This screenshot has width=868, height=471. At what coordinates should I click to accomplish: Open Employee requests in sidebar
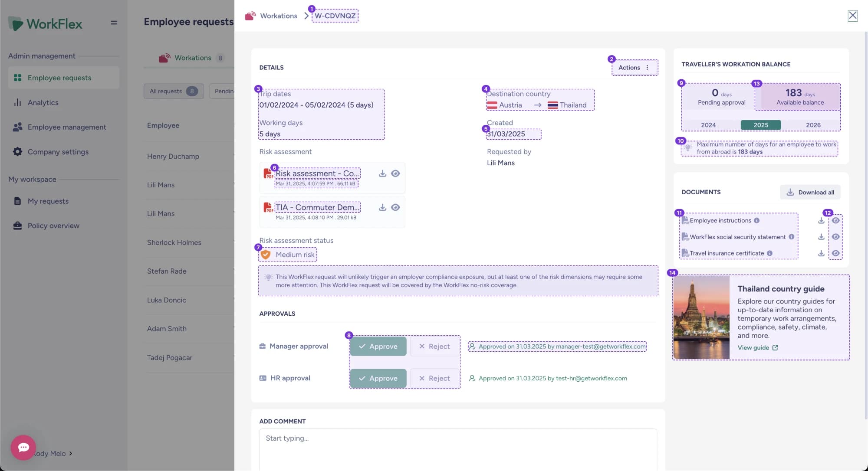point(64,78)
